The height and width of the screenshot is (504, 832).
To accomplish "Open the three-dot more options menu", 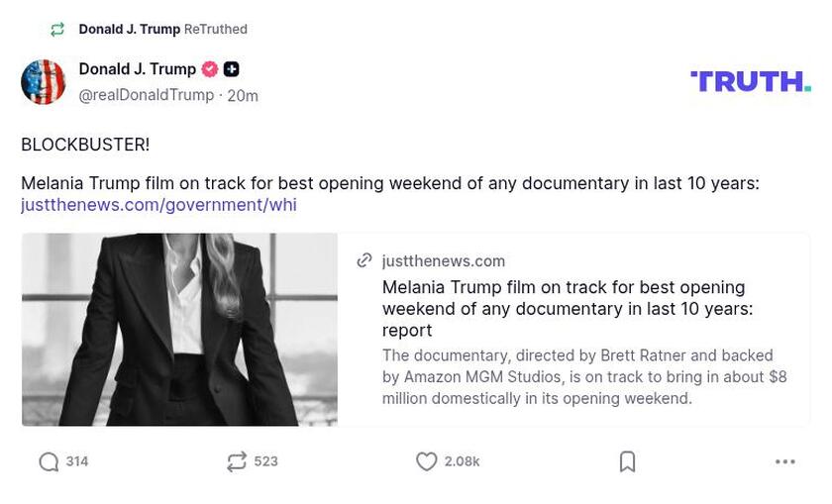I will coord(784,461).
